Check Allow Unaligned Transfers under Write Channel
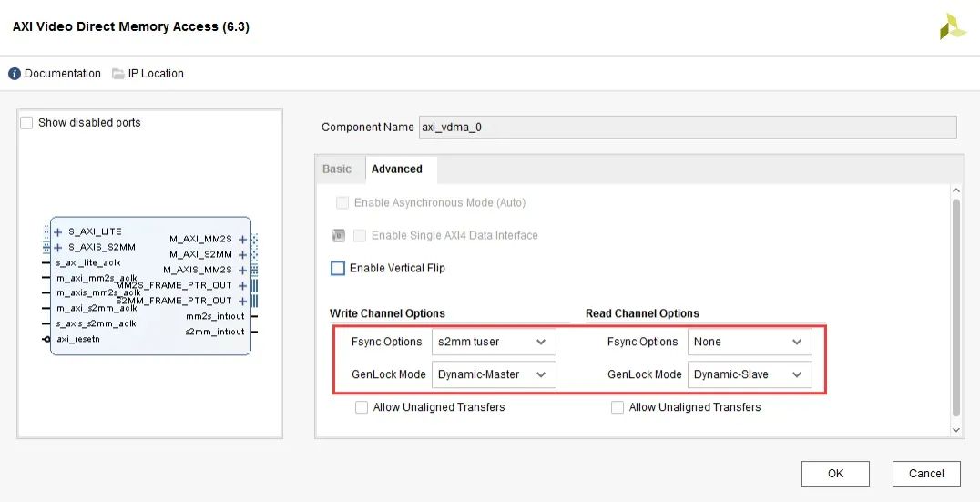The image size is (980, 502). tap(362, 407)
